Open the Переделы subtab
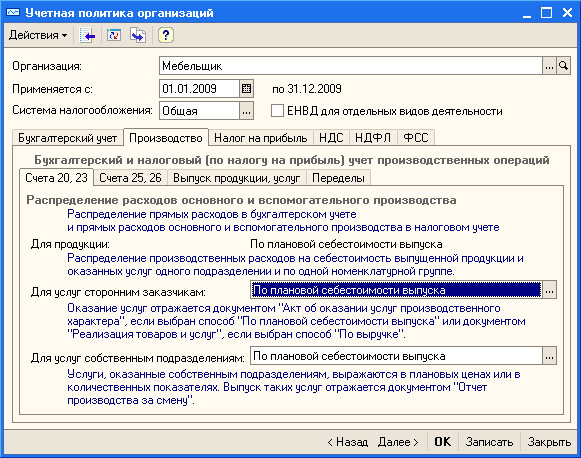Image resolution: width=581 pixels, height=458 pixels. tap(338, 178)
